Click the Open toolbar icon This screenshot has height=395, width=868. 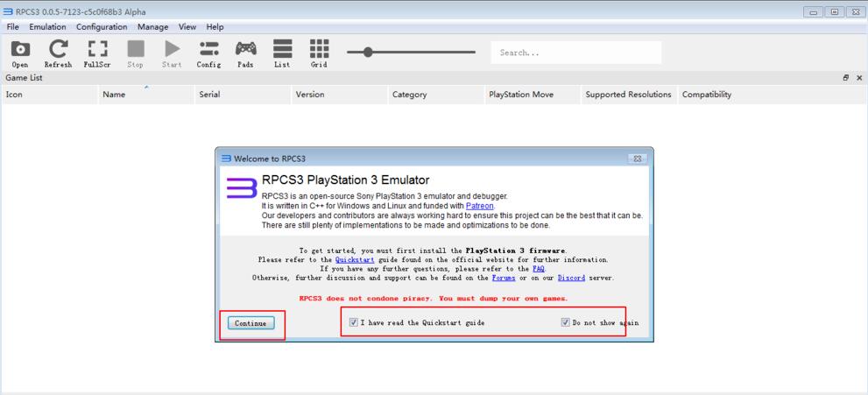[x=20, y=53]
